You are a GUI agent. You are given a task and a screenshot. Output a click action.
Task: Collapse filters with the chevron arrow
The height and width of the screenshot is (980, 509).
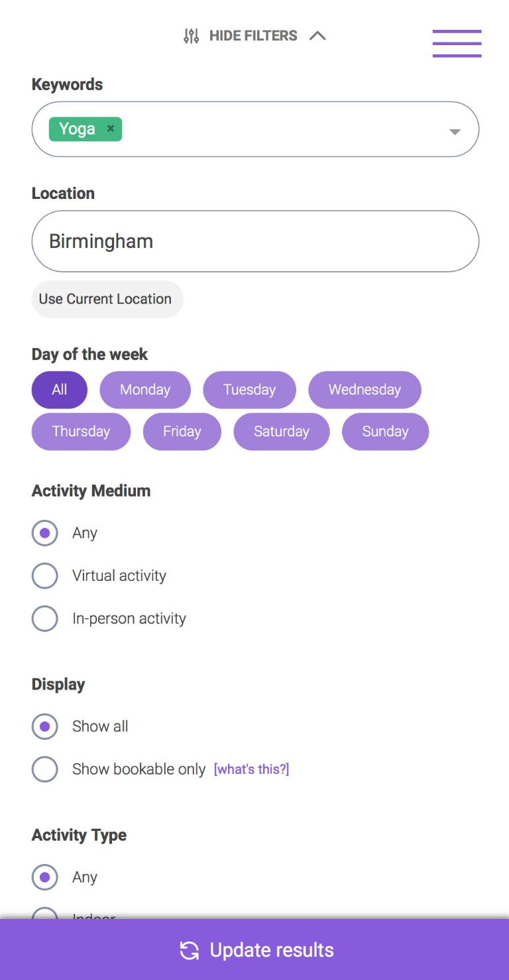coord(317,36)
